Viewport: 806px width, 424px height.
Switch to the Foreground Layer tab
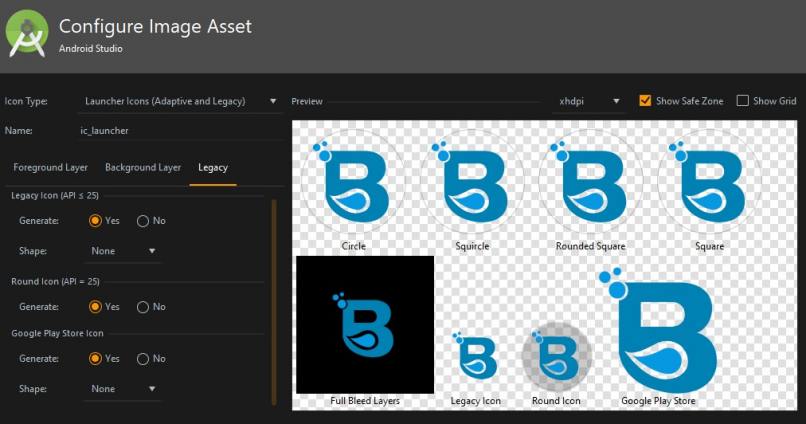pos(50,167)
